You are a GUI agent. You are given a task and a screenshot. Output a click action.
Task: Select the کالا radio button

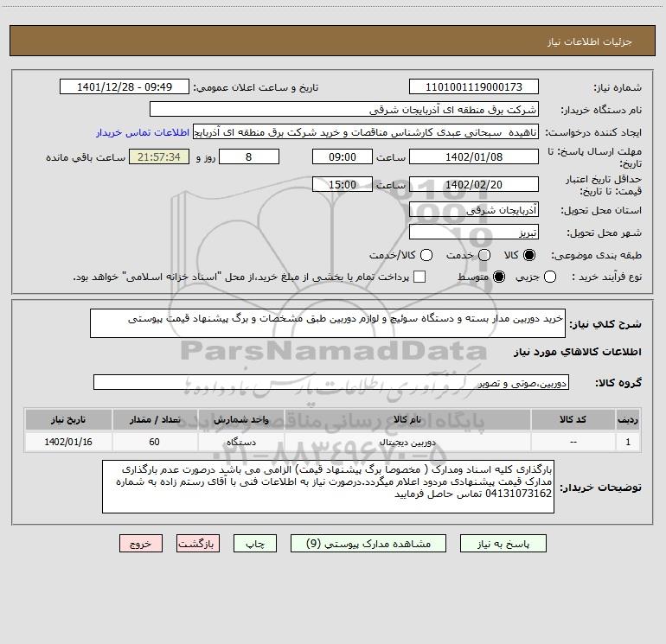pos(529,255)
